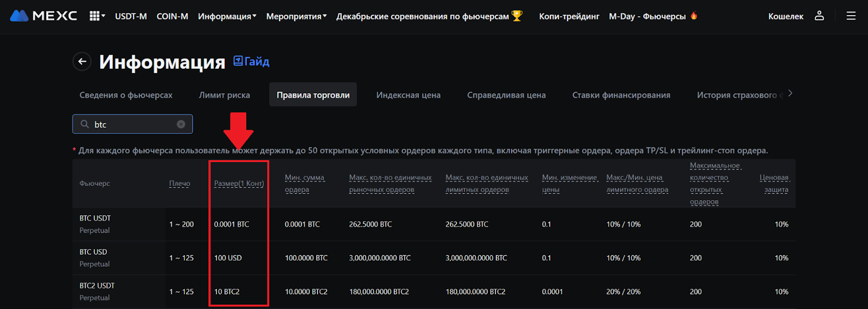The height and width of the screenshot is (309, 868).
Task: Click the trophy icon
Action: coord(517,16)
